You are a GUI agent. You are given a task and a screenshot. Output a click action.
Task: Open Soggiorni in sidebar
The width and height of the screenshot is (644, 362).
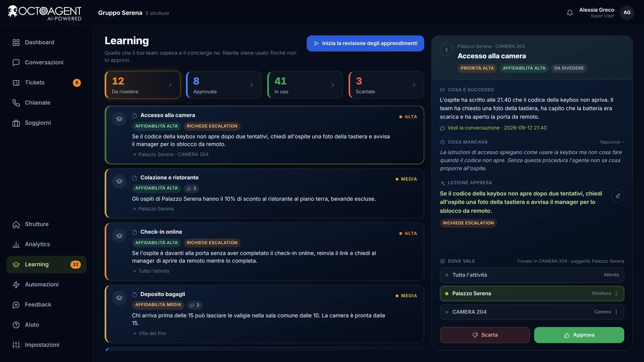coord(46,123)
